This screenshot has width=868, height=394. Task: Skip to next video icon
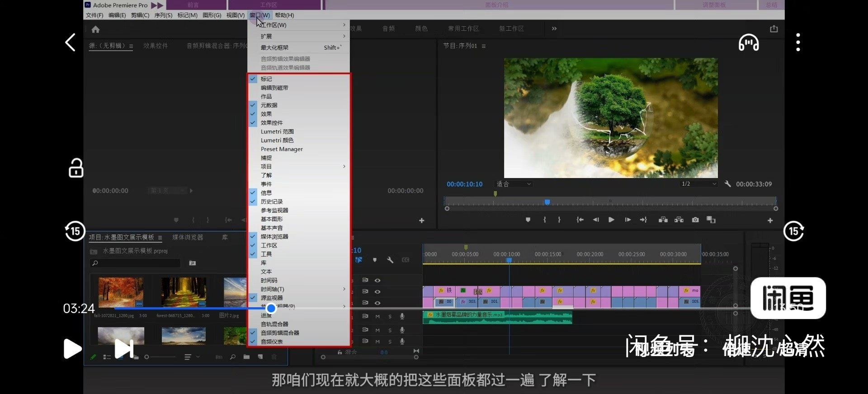124,348
